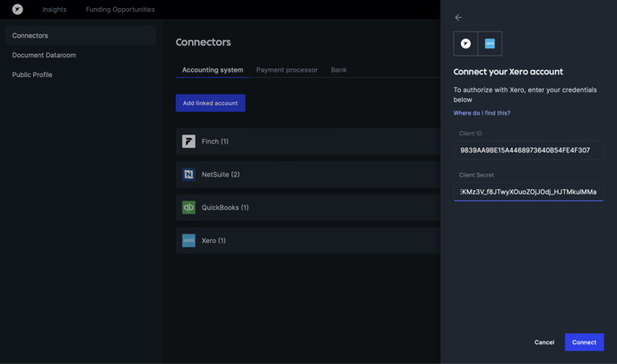Open Funding Opportunities in top navigation
Image resolution: width=617 pixels, height=364 pixels.
pos(120,10)
